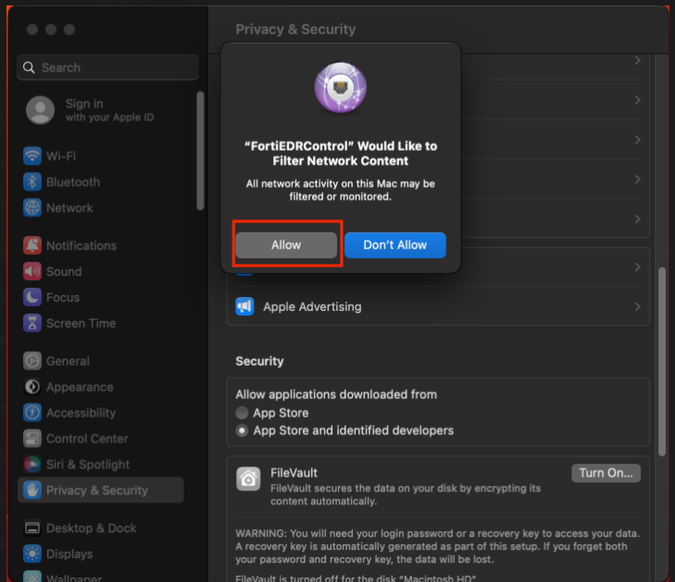Image resolution: width=675 pixels, height=582 pixels.
Task: Select App Store and identified developers option
Action: (242, 430)
